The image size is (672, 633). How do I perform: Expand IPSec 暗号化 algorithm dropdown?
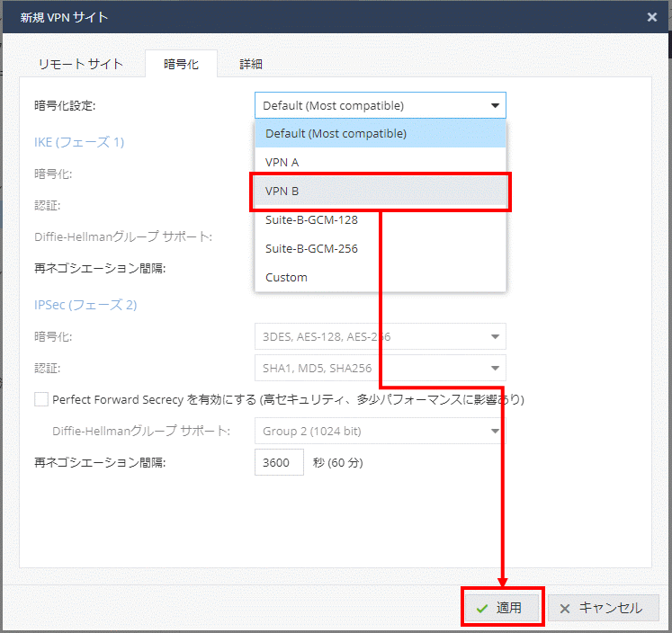click(x=494, y=337)
